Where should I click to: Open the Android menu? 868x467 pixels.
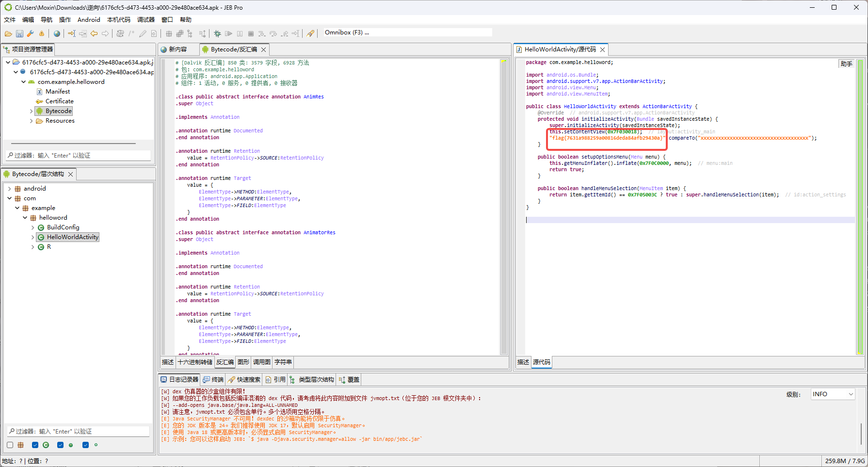89,20
